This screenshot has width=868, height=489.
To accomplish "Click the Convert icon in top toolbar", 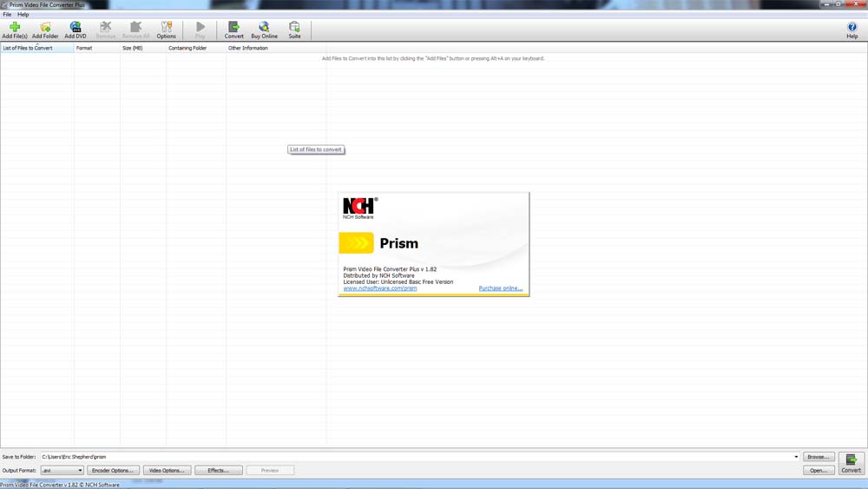I will [233, 30].
